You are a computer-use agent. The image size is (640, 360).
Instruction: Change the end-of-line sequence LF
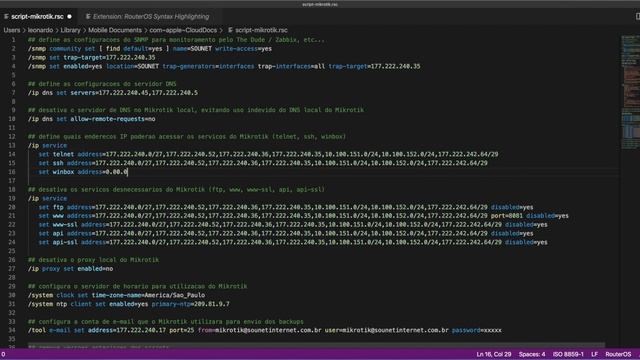pos(594,354)
